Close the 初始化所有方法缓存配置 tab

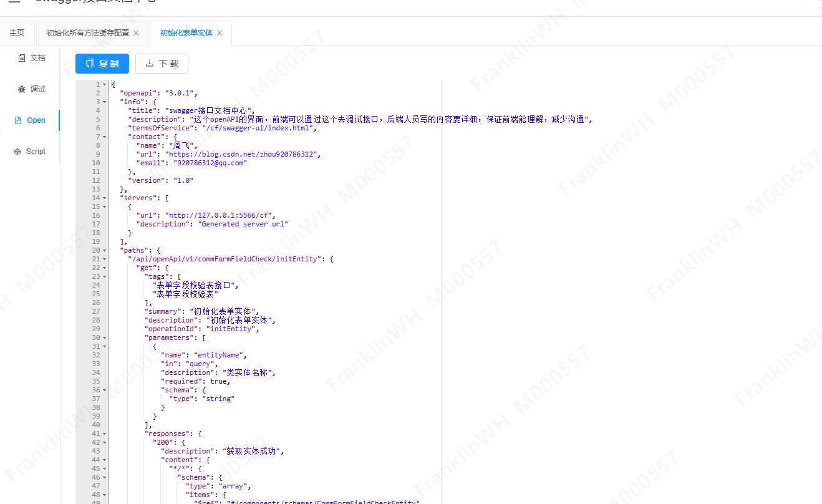coord(136,33)
